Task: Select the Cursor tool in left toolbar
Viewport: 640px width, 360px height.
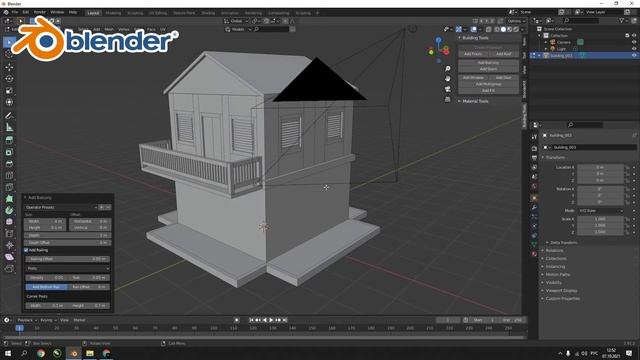Action: pyautogui.click(x=9, y=54)
